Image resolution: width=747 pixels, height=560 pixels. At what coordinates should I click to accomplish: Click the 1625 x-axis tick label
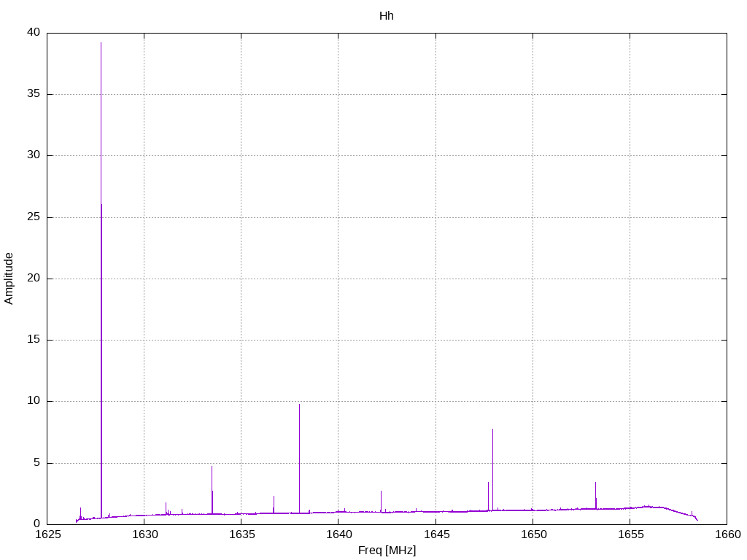[48, 534]
